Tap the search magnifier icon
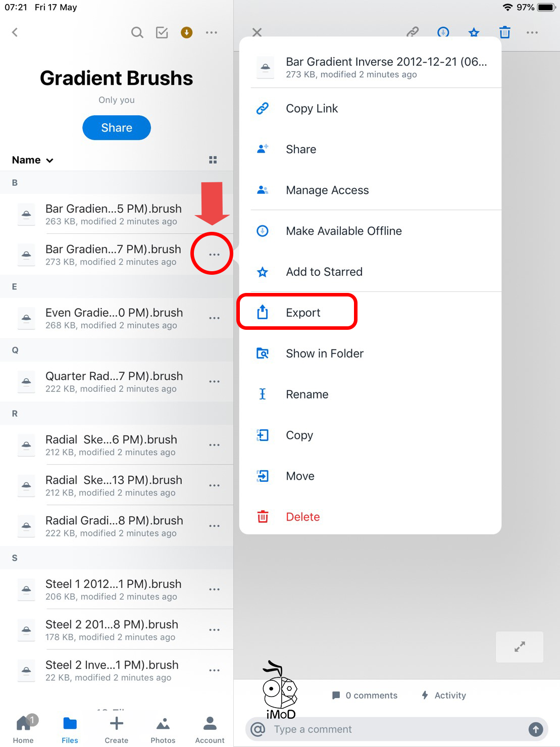The image size is (560, 747). click(x=137, y=33)
